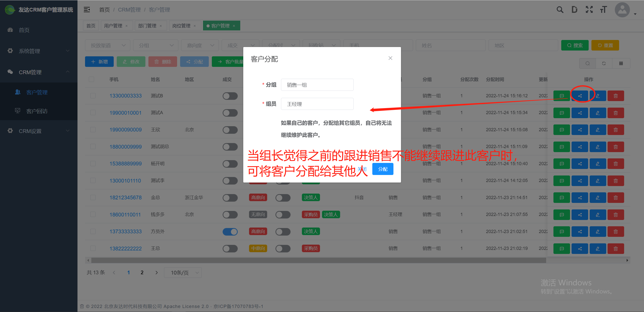Open column display settings grid icon
The width and height of the screenshot is (644, 312).
621,63
